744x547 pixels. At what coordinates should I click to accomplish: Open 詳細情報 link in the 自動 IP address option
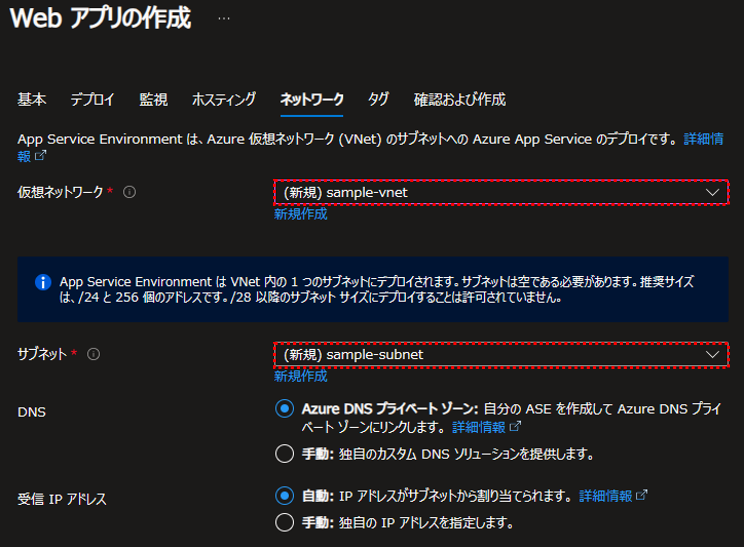(605, 496)
